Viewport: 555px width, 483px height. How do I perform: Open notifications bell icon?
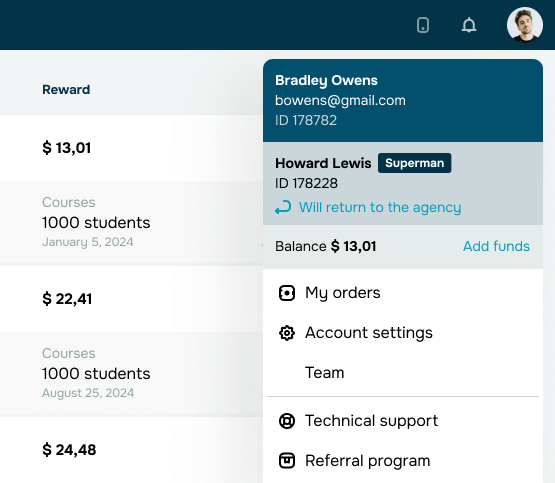point(469,25)
